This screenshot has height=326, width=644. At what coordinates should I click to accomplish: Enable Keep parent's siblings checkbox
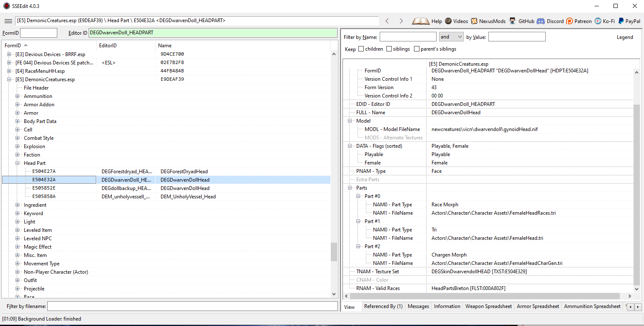tap(417, 49)
